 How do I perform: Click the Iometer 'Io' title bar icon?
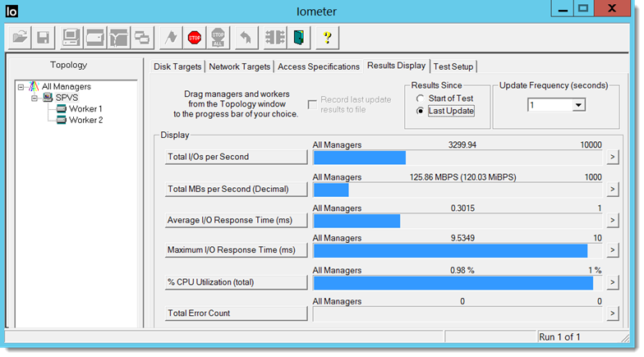11,11
